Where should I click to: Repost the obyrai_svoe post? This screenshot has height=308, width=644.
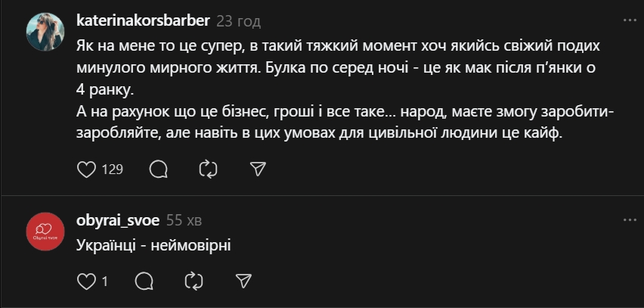194,282
